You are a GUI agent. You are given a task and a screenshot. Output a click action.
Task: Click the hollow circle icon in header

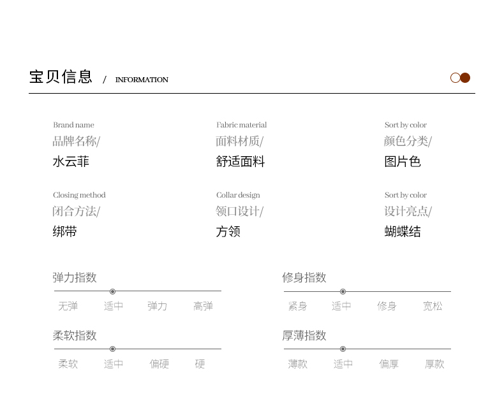pos(455,78)
